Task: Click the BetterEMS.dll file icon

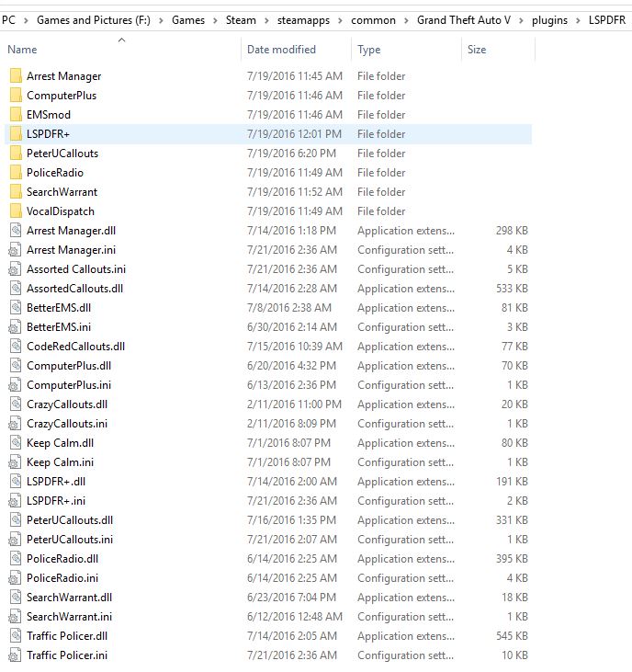Action: click(x=16, y=307)
